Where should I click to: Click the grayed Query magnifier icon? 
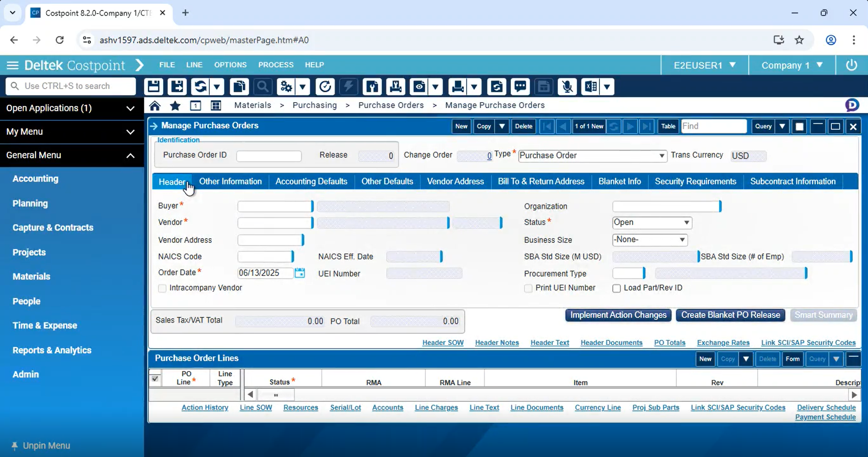(x=263, y=86)
